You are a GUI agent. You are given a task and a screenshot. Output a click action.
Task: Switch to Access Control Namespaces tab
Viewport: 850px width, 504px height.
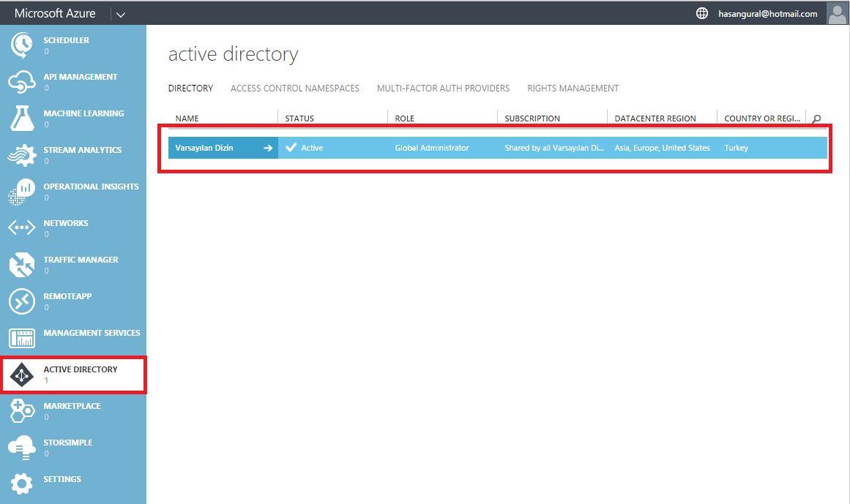tap(295, 89)
